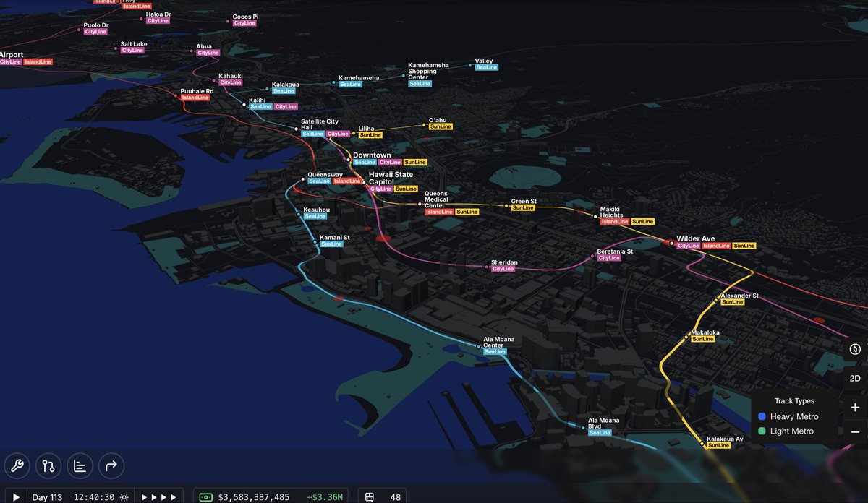Click the green money banknote icon

[206, 497]
